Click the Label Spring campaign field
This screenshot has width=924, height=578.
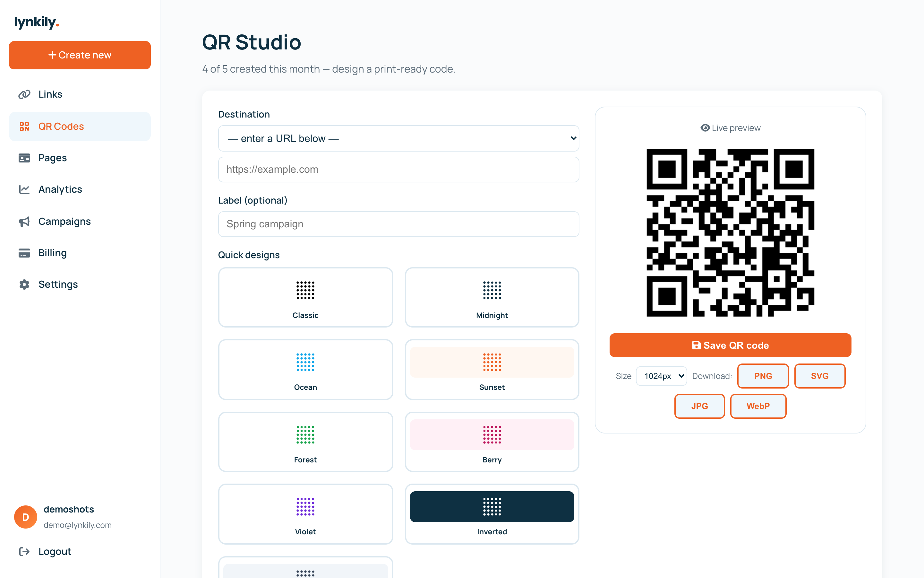pyautogui.click(x=398, y=224)
